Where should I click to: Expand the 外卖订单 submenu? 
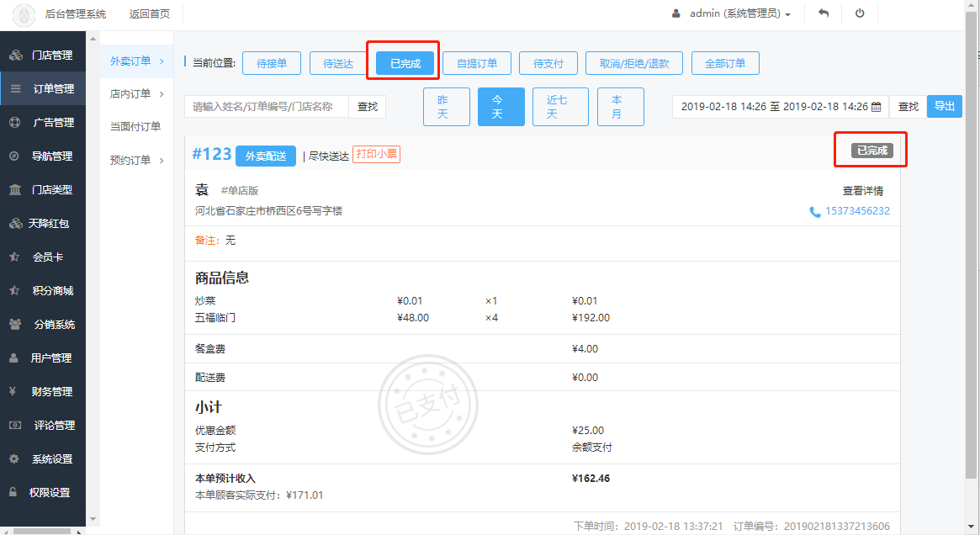click(x=137, y=61)
